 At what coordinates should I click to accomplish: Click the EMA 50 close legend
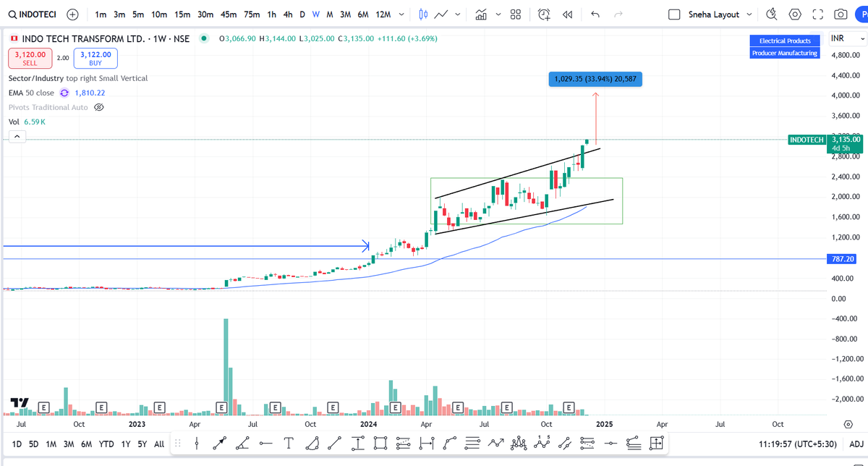pos(31,93)
